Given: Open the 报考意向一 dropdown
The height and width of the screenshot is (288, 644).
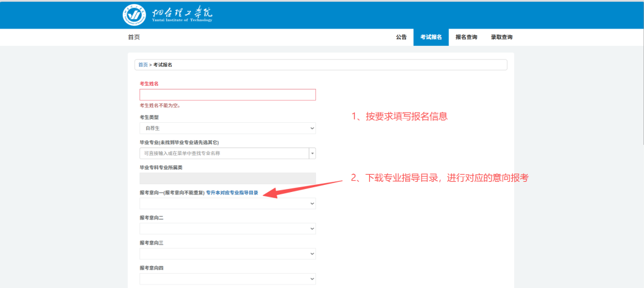Looking at the screenshot, I should pos(227,204).
